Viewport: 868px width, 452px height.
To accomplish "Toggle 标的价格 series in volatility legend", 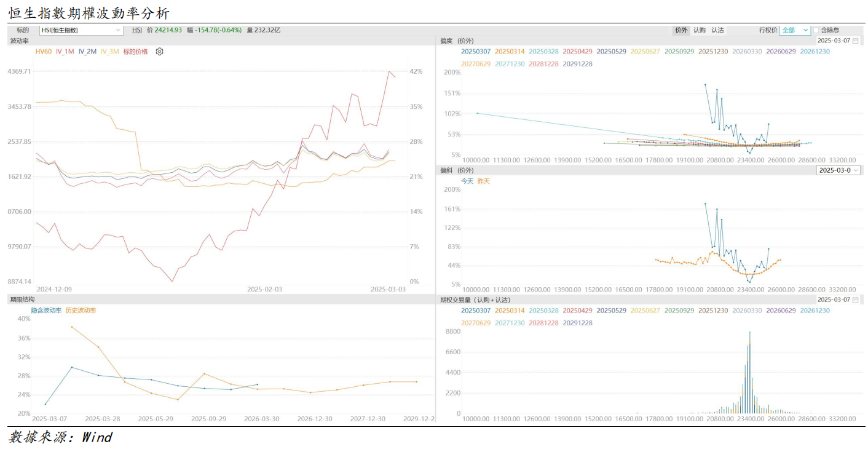I will tap(136, 52).
